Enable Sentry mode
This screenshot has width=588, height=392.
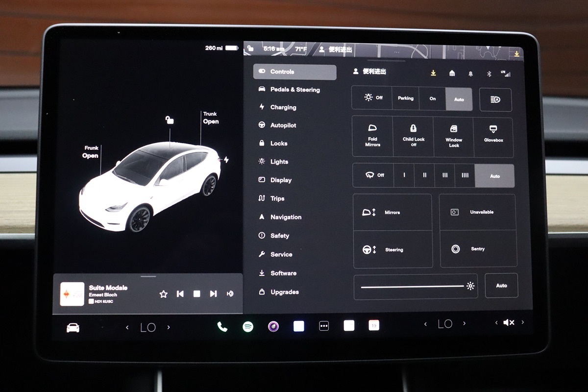tap(478, 249)
